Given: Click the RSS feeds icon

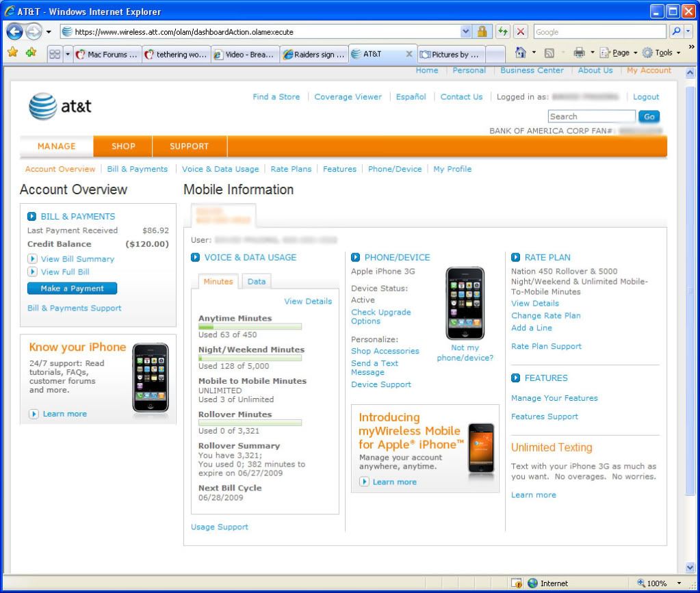Looking at the screenshot, I should (549, 53).
